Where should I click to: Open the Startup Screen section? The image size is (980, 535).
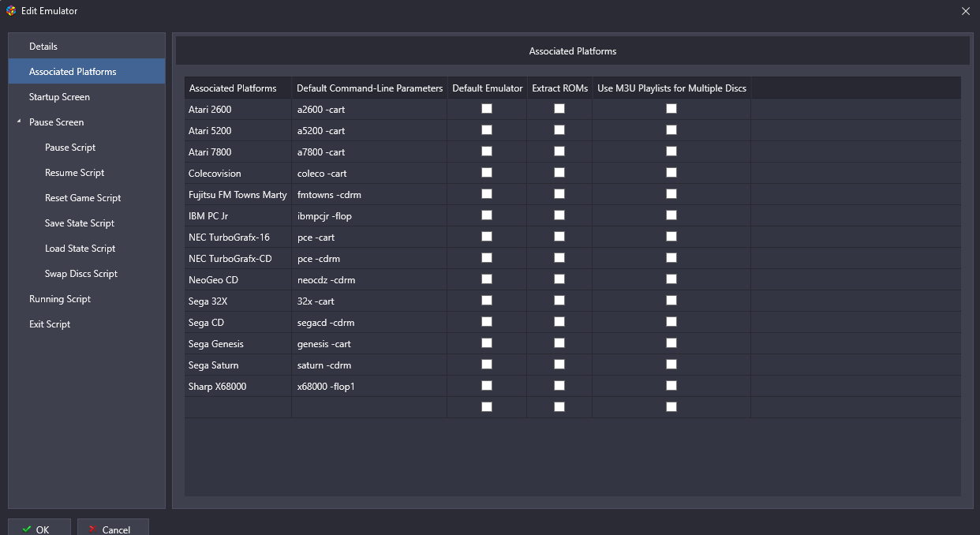[x=87, y=97]
